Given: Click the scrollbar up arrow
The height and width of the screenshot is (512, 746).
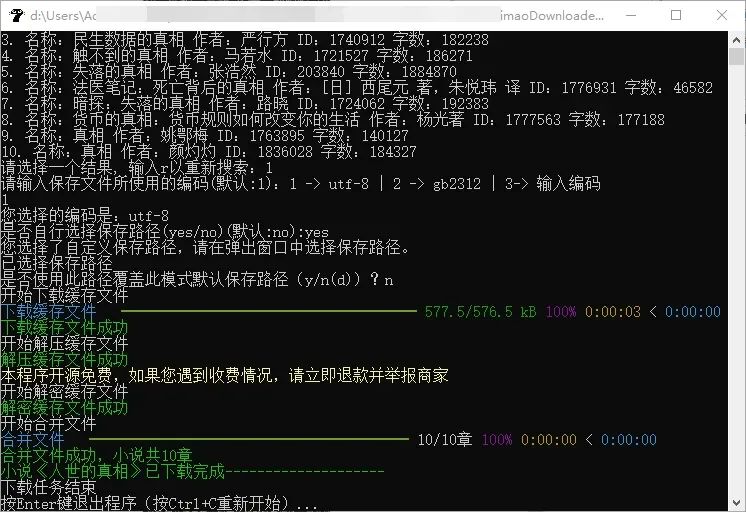Looking at the screenshot, I should (x=736, y=40).
